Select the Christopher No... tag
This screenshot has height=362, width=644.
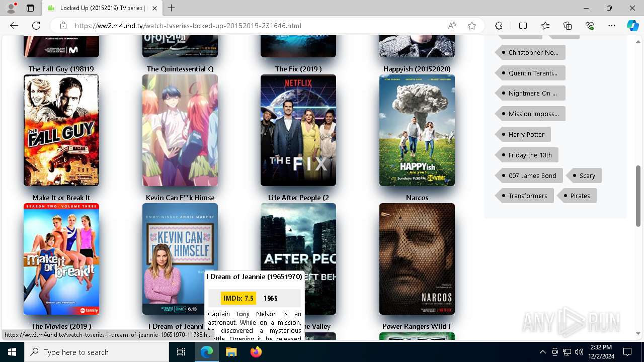click(530, 52)
